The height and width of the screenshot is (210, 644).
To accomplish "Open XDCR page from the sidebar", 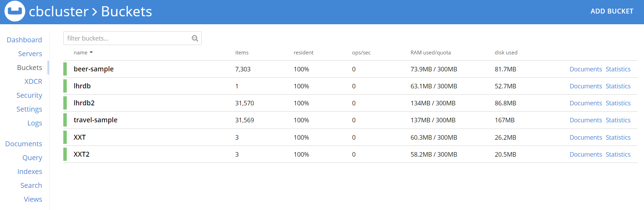I will point(33,81).
